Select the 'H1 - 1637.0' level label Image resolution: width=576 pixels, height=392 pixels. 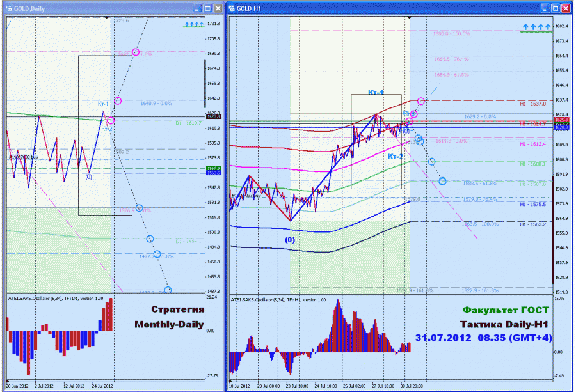[532, 104]
